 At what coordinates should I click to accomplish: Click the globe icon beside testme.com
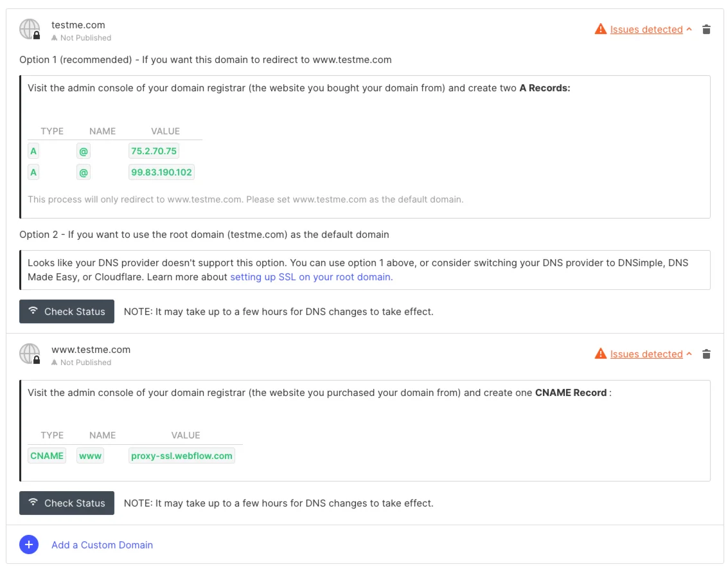coord(30,28)
